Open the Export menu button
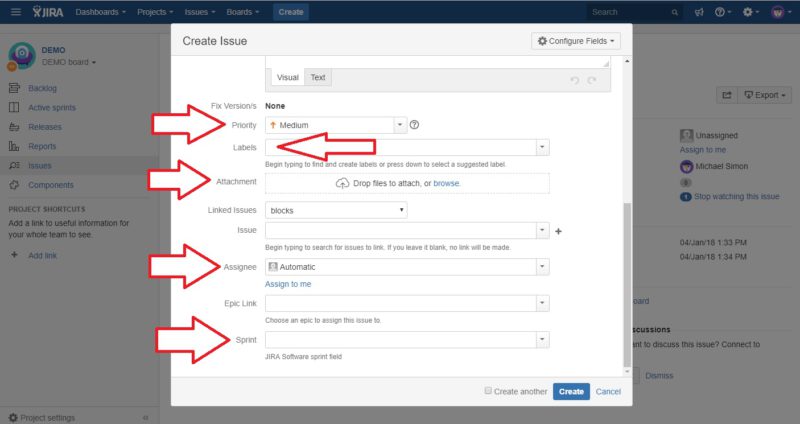The height and width of the screenshot is (424, 800). [765, 95]
